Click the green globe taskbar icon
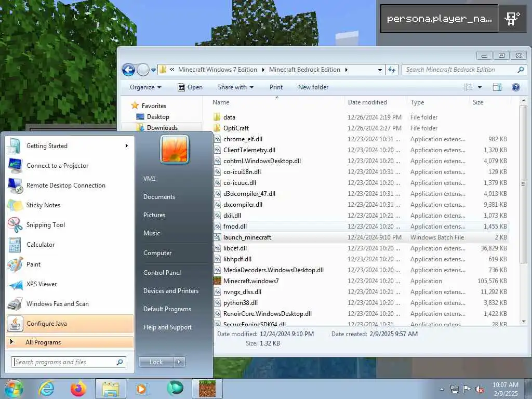The image size is (532, 399). [175, 388]
